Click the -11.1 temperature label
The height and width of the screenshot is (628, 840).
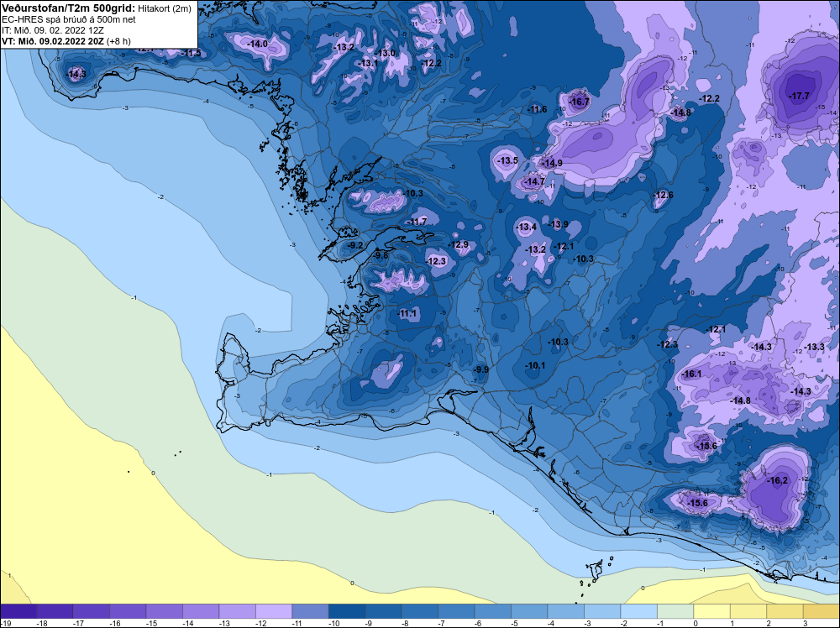coord(407,313)
